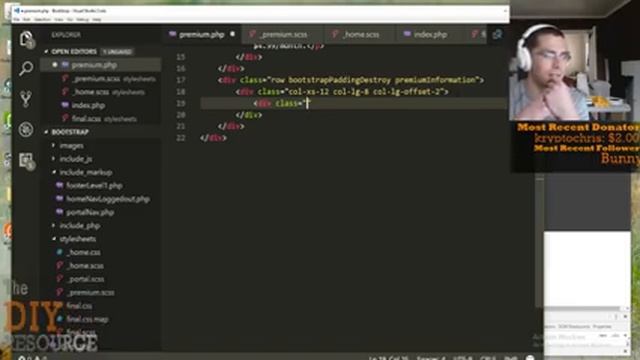Open the Debug view in activity bar
The width and height of the screenshot is (640, 360).
coord(26,129)
